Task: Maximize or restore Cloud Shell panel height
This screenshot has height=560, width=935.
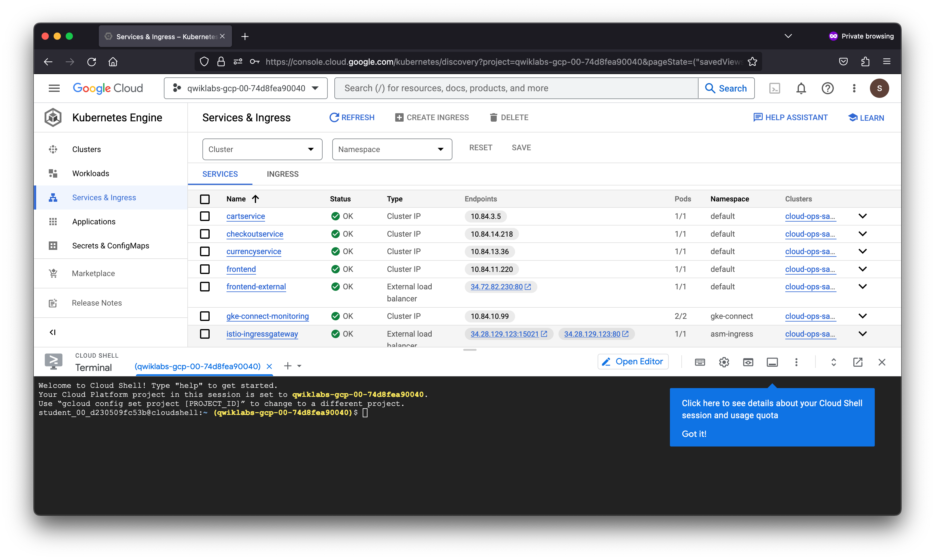Action: click(x=833, y=362)
